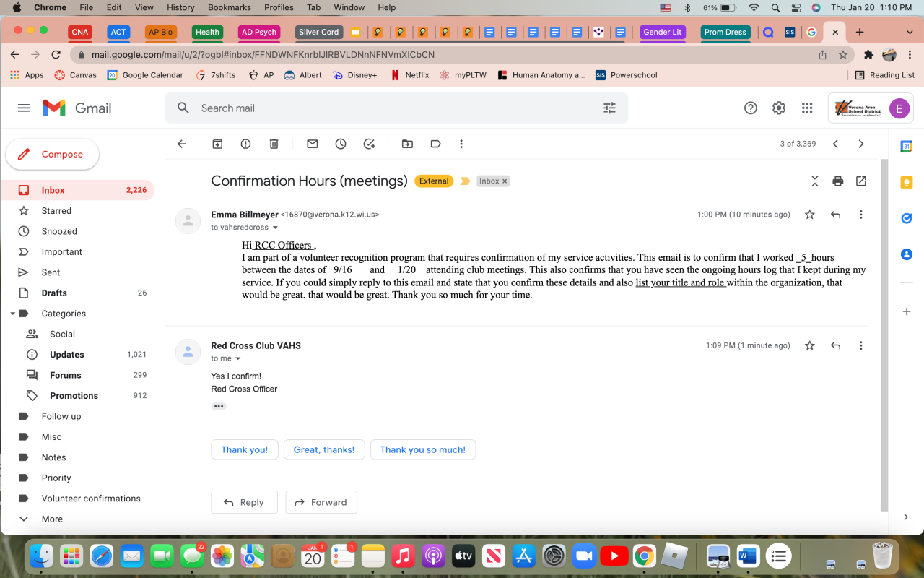Toggle the importance marker beside External

tap(465, 181)
